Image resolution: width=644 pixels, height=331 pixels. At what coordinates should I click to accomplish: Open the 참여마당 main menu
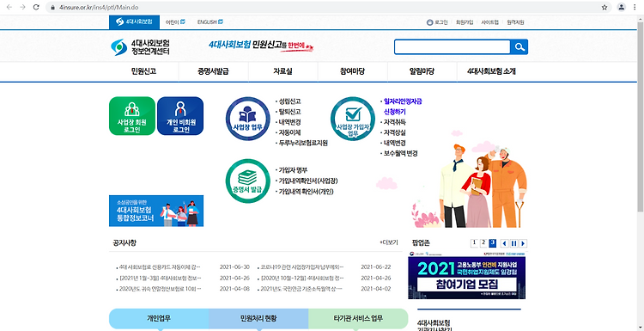[352, 71]
